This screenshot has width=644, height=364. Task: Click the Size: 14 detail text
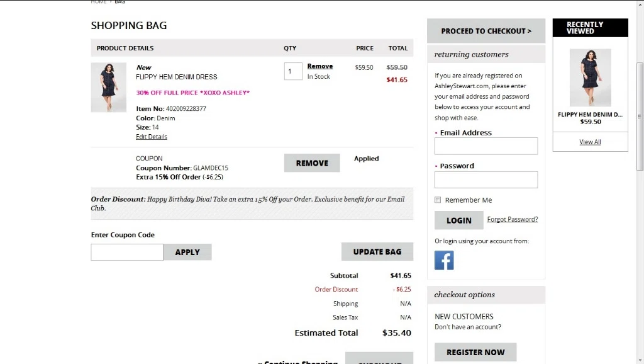(x=147, y=127)
